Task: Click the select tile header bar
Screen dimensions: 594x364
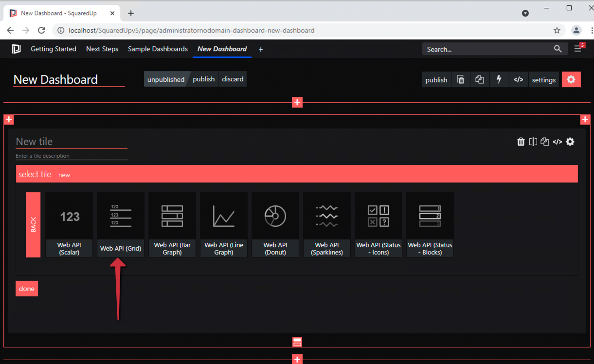Action: pyautogui.click(x=297, y=174)
